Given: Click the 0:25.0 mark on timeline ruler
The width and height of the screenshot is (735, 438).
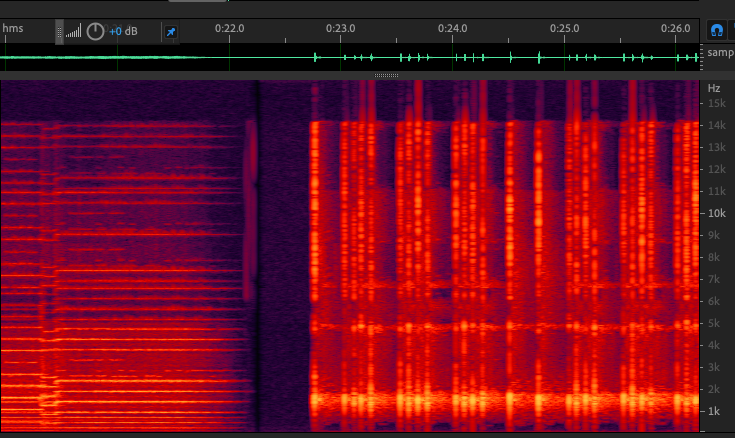Looking at the screenshot, I should click(x=564, y=28).
